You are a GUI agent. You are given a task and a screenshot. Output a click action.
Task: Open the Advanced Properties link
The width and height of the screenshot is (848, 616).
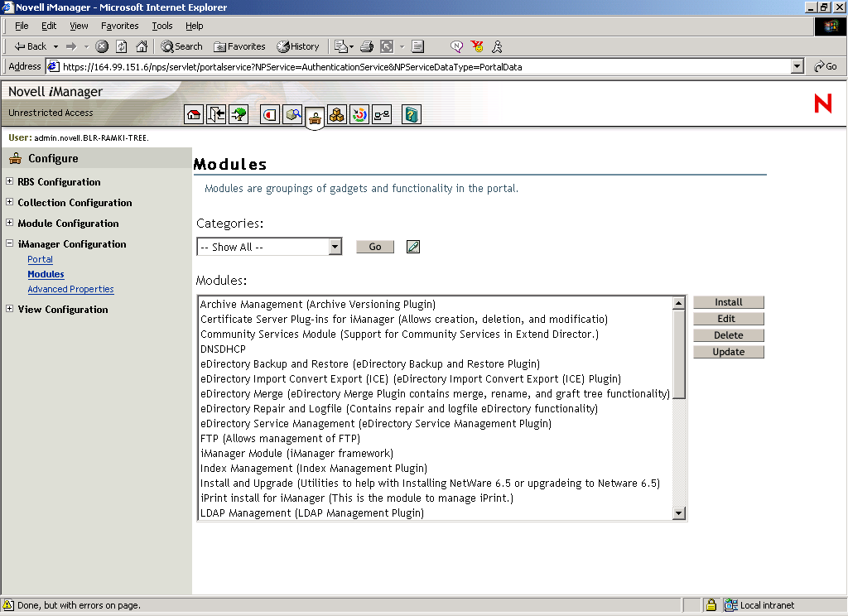pyautogui.click(x=70, y=288)
